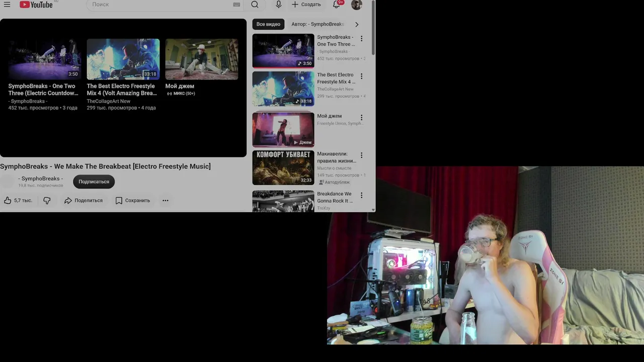Open the notifications bell
The width and height of the screenshot is (644, 362).
(x=337, y=5)
